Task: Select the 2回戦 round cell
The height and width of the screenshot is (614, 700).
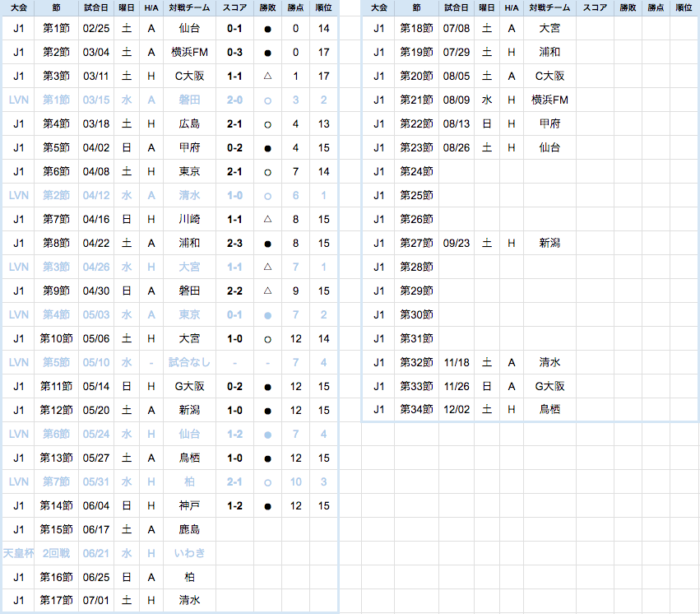Action: pyautogui.click(x=56, y=554)
